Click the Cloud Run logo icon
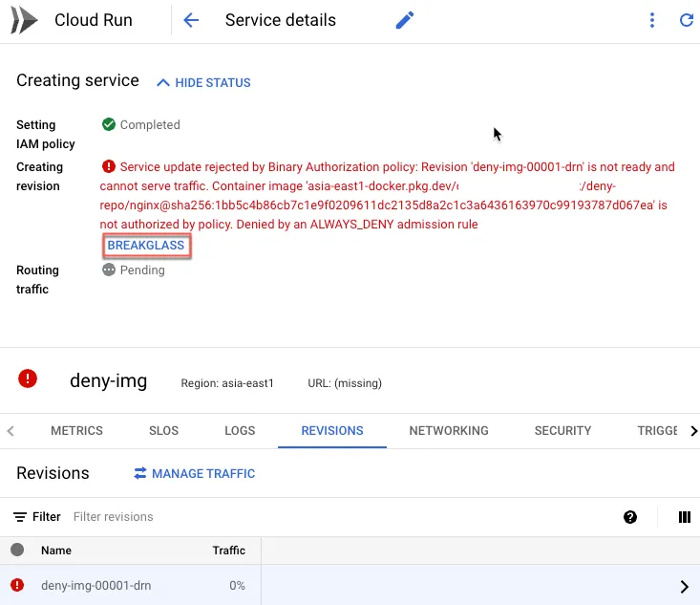The width and height of the screenshot is (700, 605). tap(24, 20)
